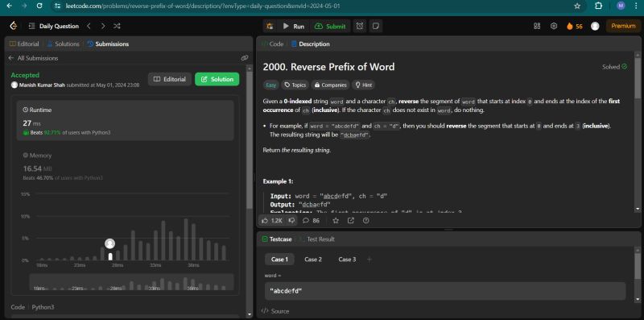The image size is (644, 320).
Task: Open the help question mark icon
Action: (366, 221)
